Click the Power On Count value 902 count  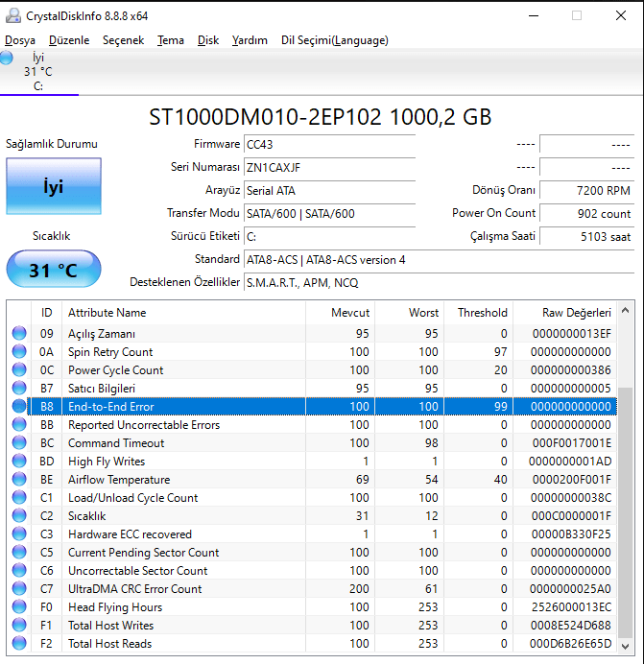pos(586,213)
